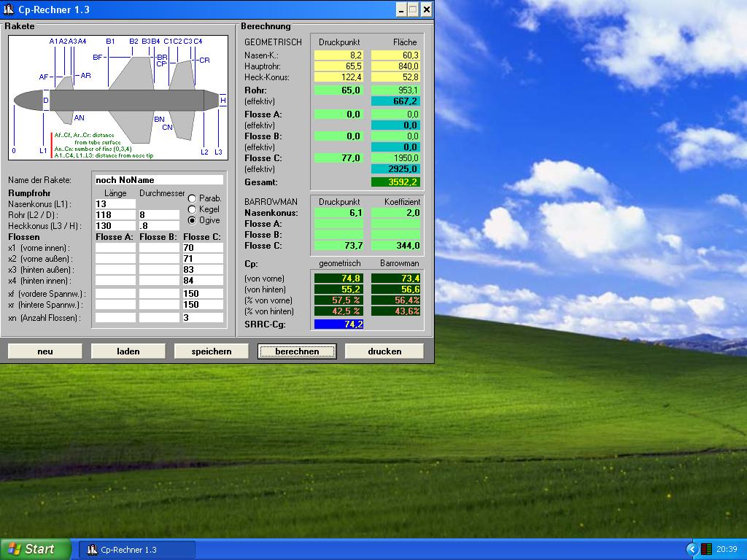Click Barrowman Flosse C Koeffizient 344,0
The height and width of the screenshot is (560, 747).
tap(395, 246)
